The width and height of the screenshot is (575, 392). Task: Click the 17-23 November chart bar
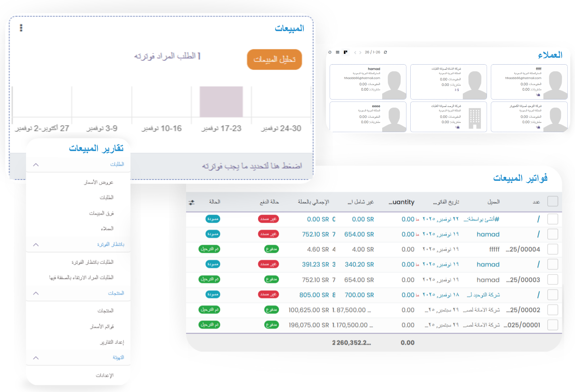tap(221, 102)
